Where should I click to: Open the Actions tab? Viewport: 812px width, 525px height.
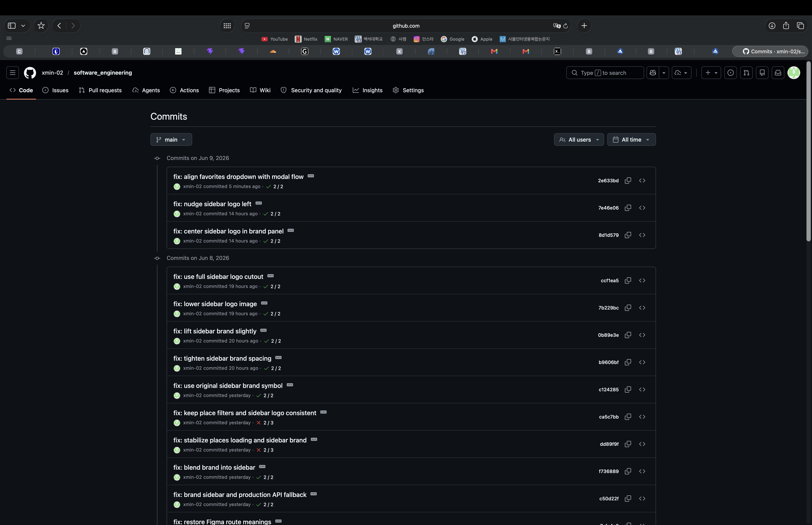point(184,90)
